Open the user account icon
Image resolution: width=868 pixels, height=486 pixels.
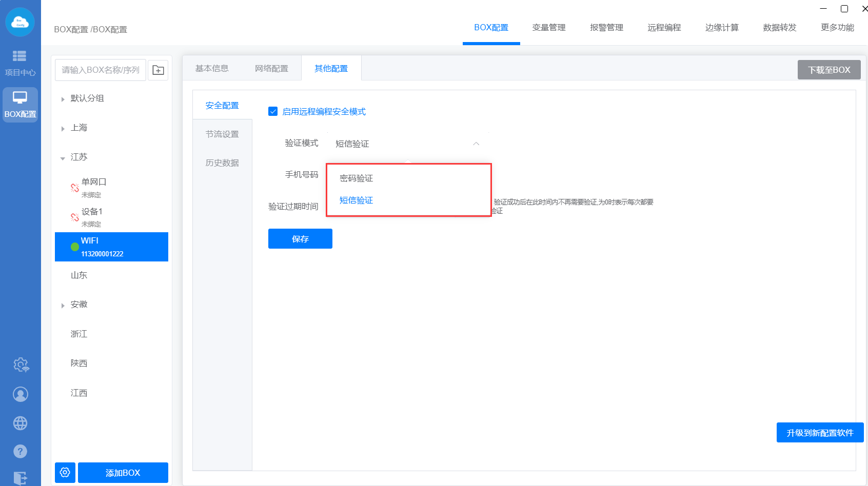tap(21, 394)
